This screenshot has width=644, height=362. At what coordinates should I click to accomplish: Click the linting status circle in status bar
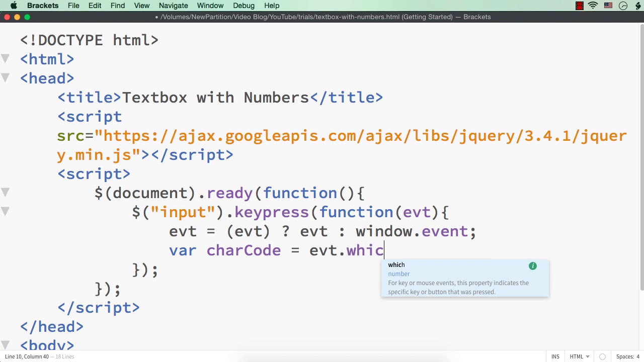tap(602, 357)
